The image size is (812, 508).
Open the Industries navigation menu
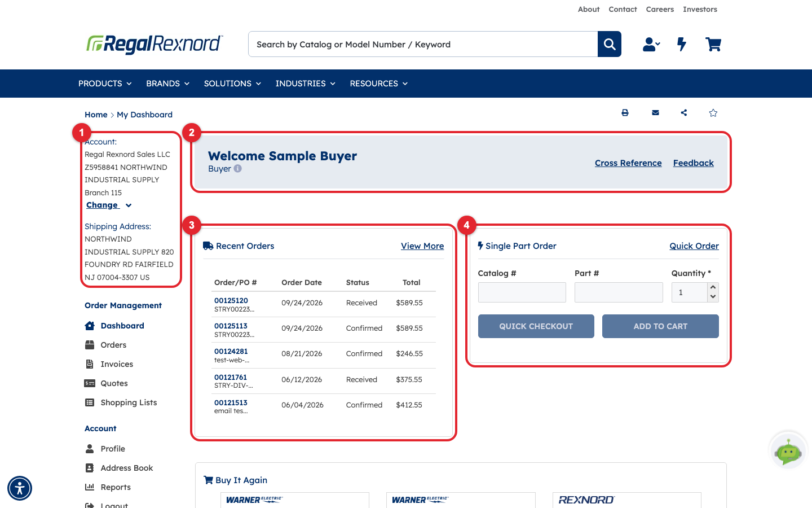[x=305, y=84]
